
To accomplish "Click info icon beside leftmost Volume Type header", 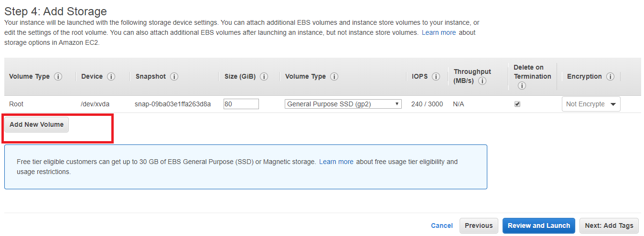I will click(58, 77).
